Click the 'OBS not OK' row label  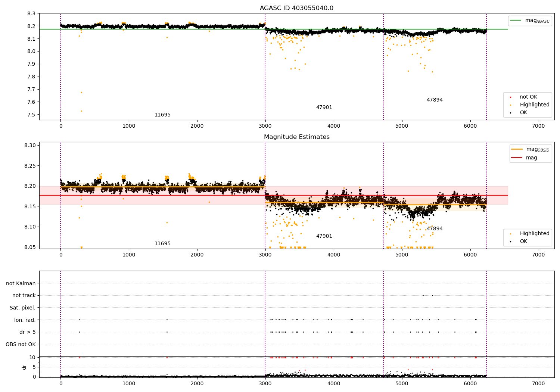tap(21, 345)
